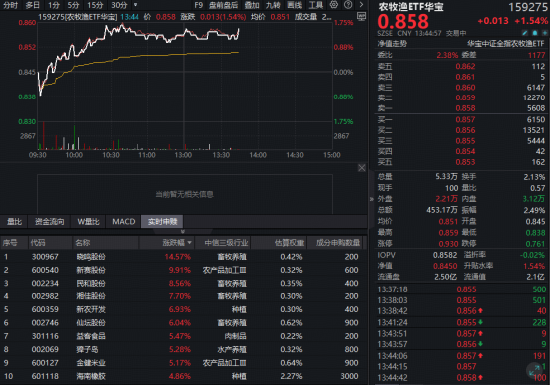550x385 pixels.
Task: Click the 卖一 price 0.858
Action: click(465, 108)
